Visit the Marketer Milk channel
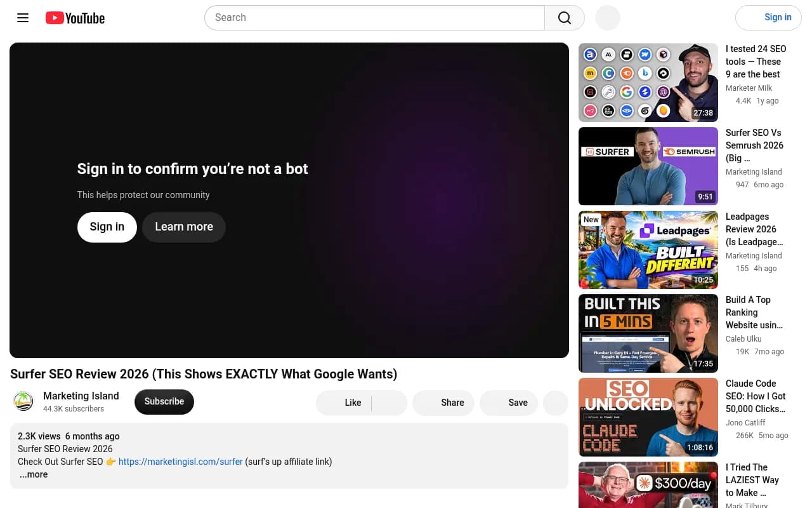Viewport: 812px width, 508px height. [749, 88]
